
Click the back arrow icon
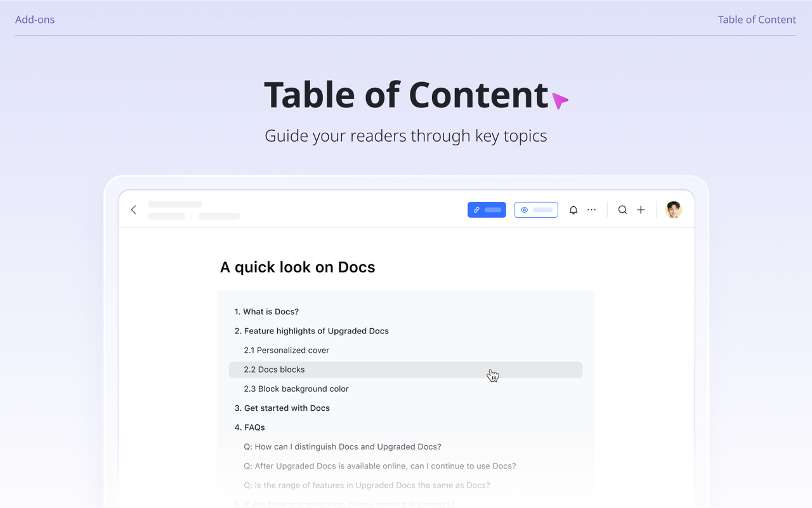point(133,210)
